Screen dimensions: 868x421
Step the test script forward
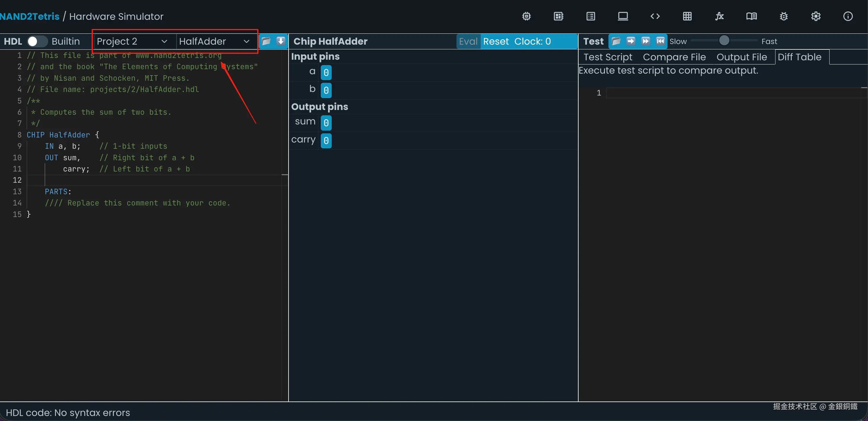631,41
